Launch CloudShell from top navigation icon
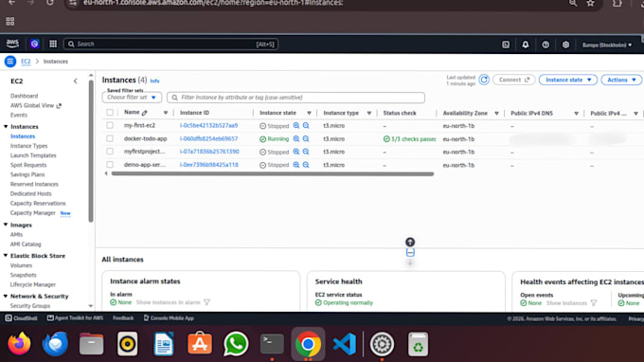This screenshot has width=644, height=362. [506, 45]
